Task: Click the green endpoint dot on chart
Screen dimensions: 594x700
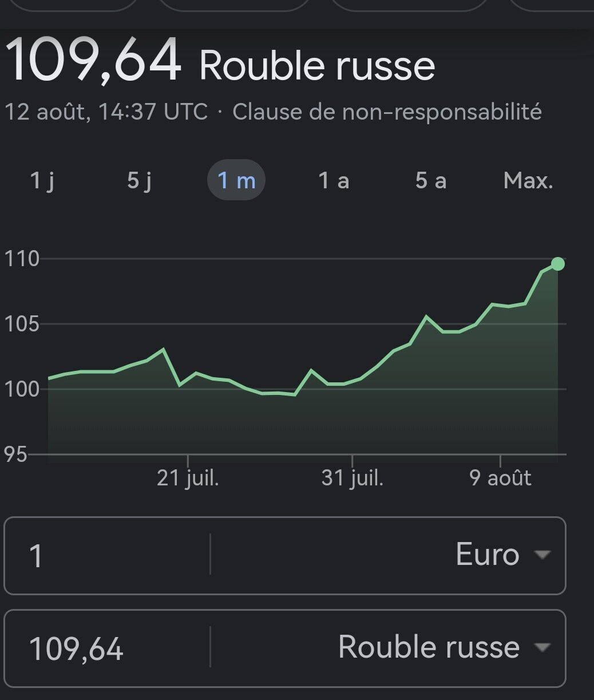Action: pyautogui.click(x=558, y=264)
